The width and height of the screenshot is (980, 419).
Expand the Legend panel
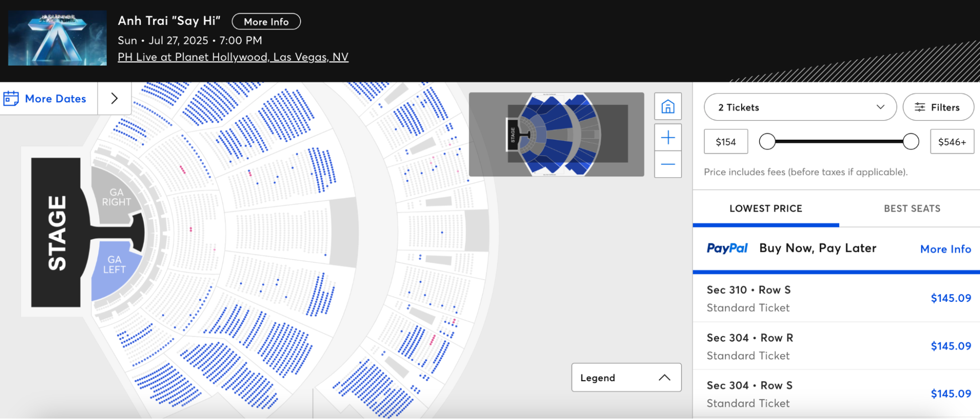626,377
